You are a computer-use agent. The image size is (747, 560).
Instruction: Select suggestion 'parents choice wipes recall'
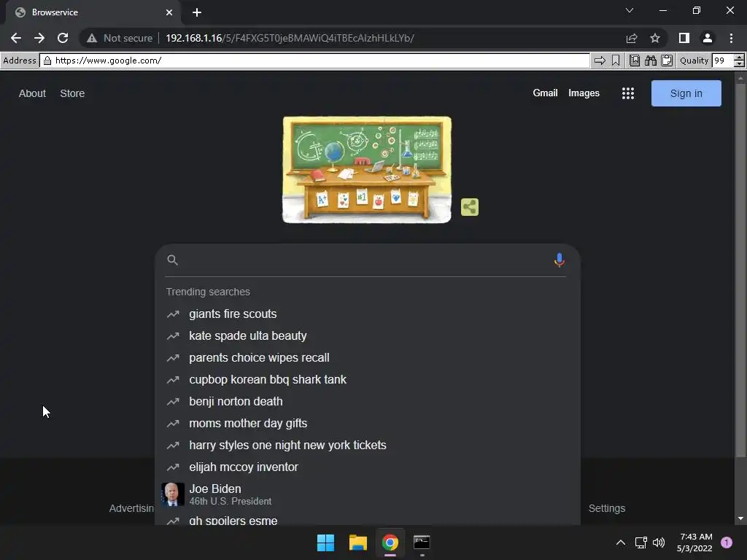[368, 357]
